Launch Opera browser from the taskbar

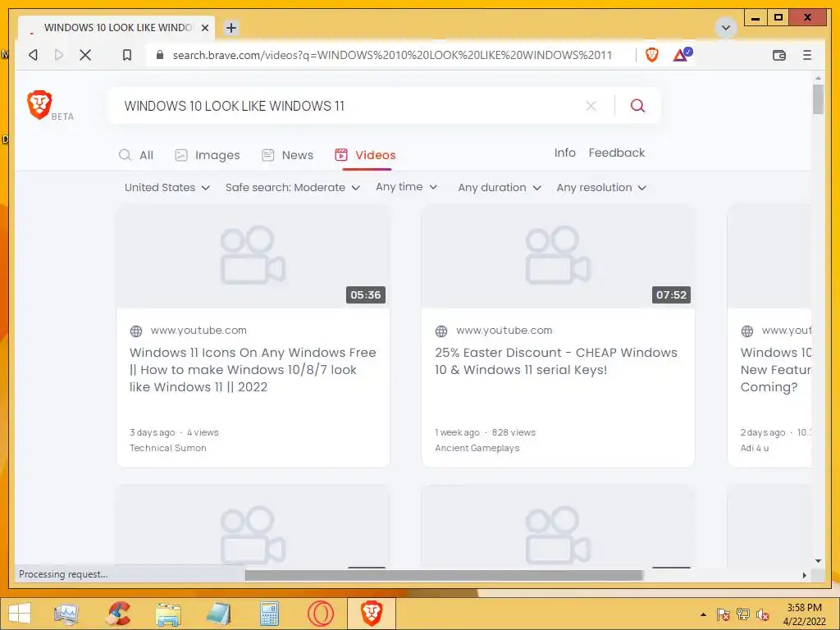pos(321,614)
